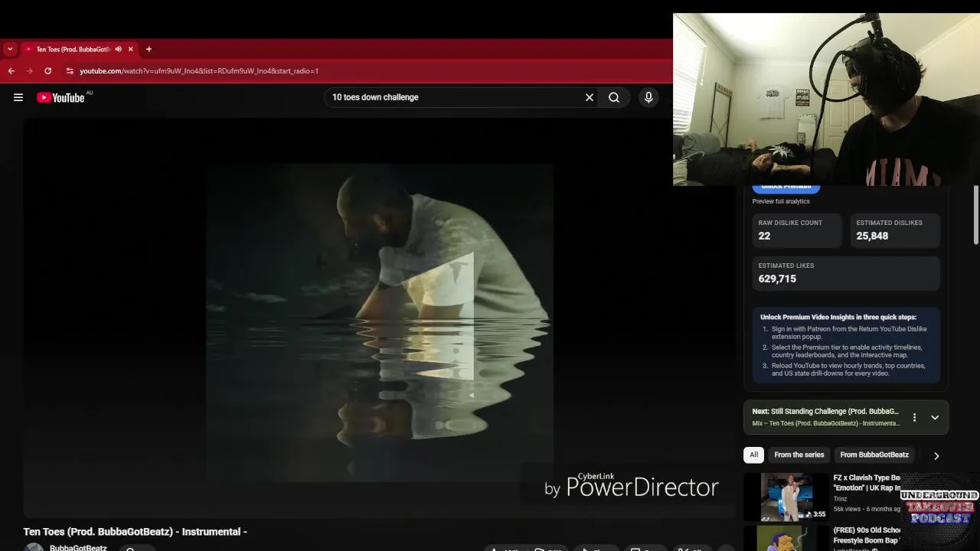Select the youtube.com URL address field
Screen dimensions: 980x551
coord(199,70)
